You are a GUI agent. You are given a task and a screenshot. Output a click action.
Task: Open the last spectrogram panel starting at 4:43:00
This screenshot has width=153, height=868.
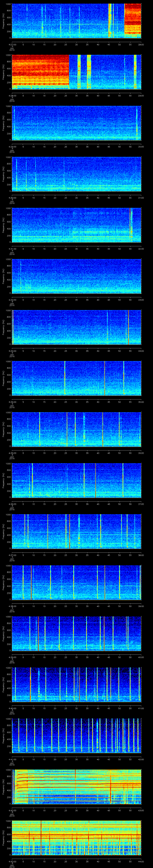(76, 838)
